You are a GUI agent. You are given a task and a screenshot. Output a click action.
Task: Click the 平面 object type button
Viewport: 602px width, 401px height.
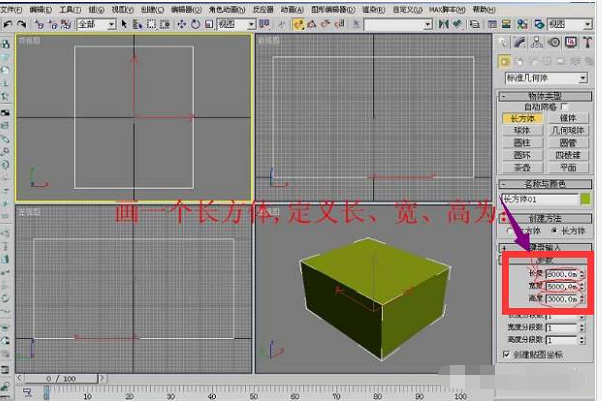point(568,167)
